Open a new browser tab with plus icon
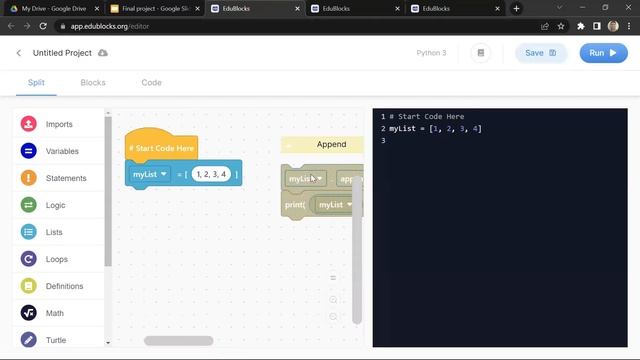This screenshot has width=640, height=360. point(516,8)
